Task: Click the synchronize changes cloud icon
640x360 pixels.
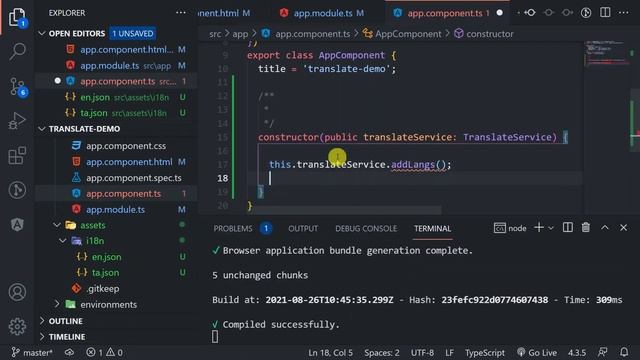Action: point(69,352)
